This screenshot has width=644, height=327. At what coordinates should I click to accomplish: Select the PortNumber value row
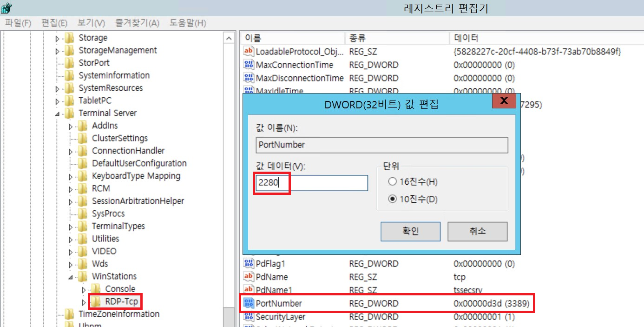coord(387,303)
